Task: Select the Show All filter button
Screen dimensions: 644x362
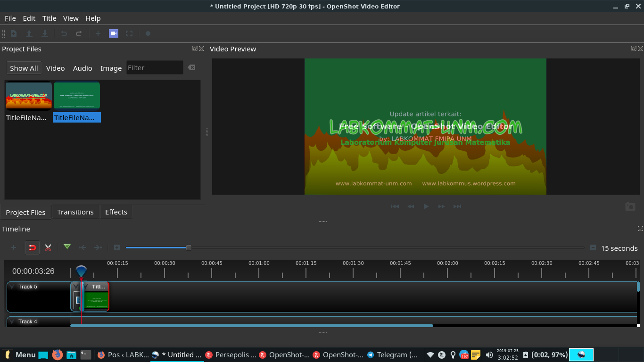Action: coord(24,68)
